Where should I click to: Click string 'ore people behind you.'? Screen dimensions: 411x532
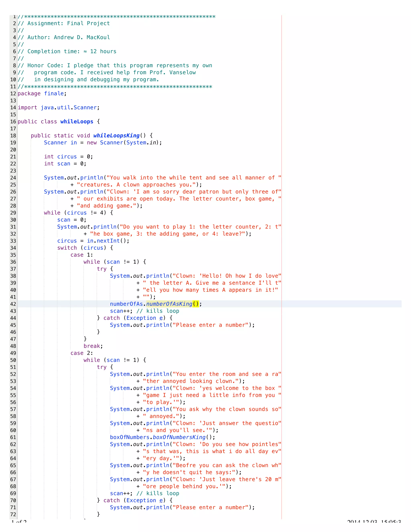click(184, 486)
